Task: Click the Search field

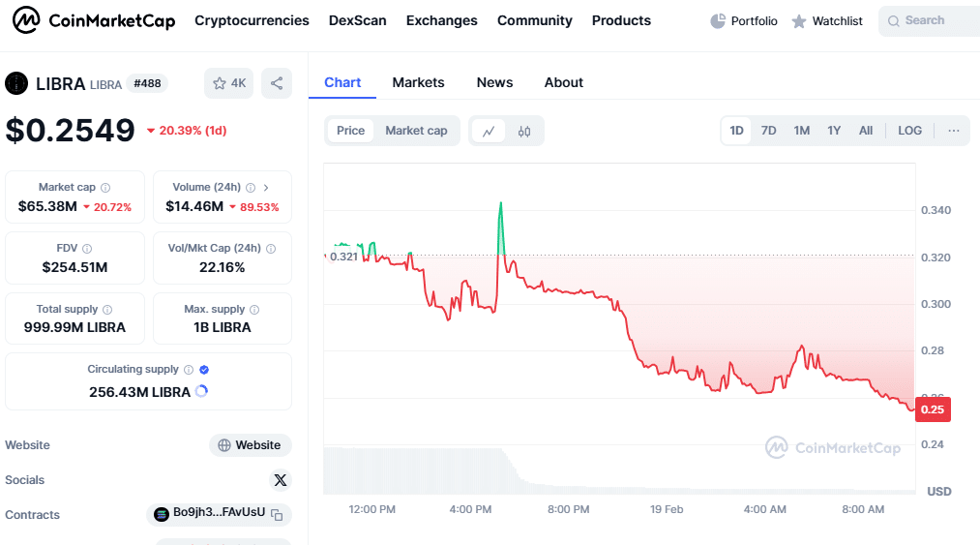Action: [x=930, y=20]
